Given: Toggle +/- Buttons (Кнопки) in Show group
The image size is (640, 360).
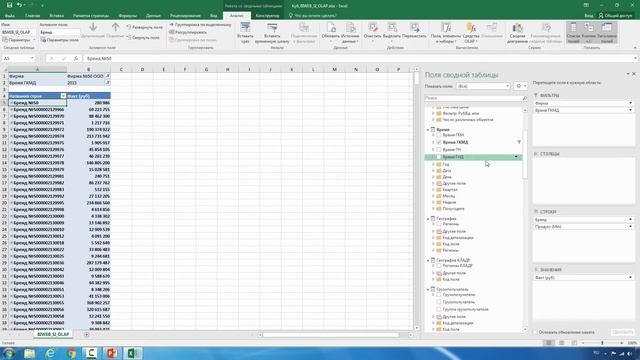Looking at the screenshot, I should [589, 33].
